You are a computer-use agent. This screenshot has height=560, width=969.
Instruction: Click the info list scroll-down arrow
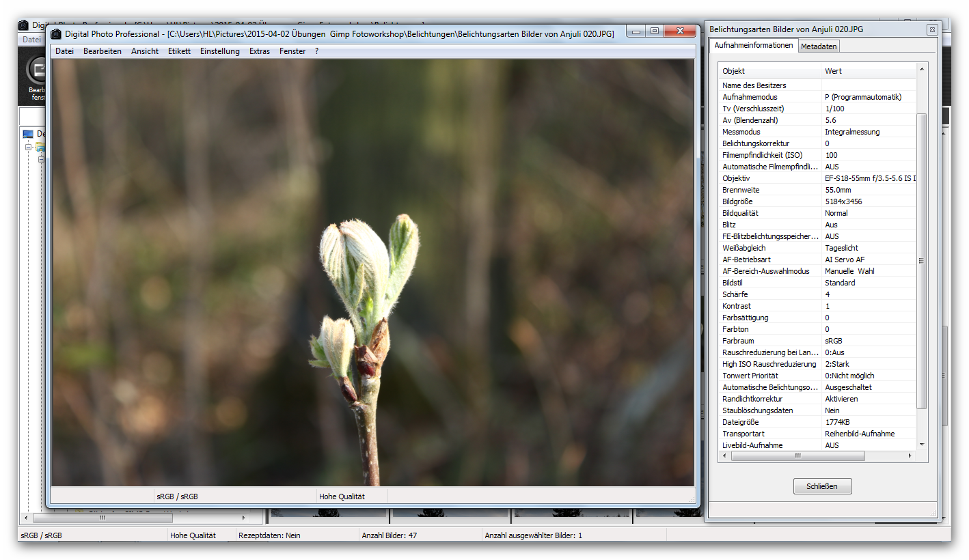click(922, 445)
